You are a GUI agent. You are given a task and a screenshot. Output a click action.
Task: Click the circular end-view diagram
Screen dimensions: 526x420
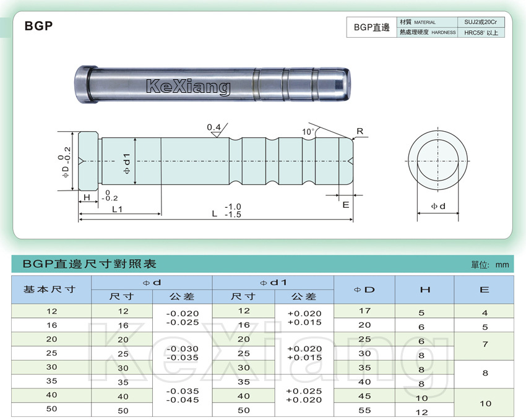(x=438, y=161)
